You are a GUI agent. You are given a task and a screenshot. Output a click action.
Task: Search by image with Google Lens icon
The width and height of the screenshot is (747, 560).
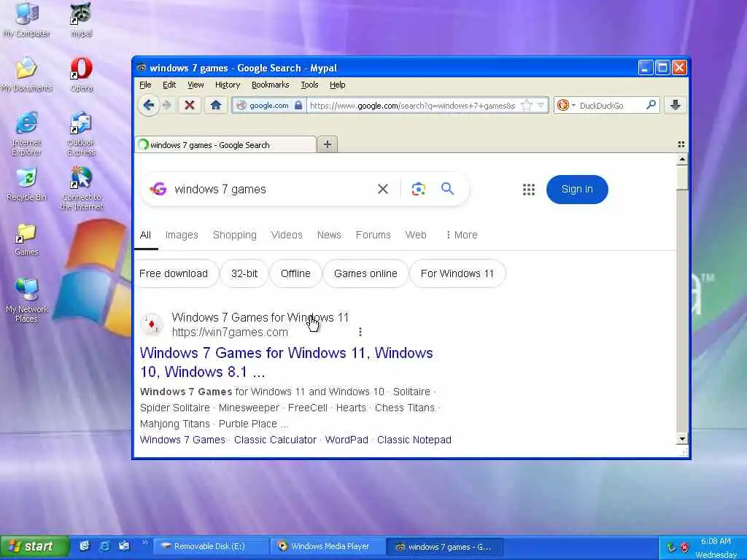418,189
